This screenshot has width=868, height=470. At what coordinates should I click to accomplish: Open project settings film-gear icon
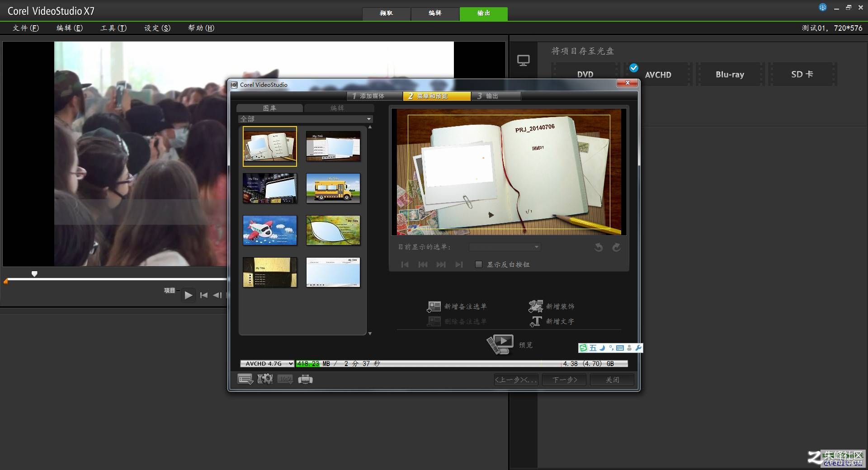click(265, 379)
